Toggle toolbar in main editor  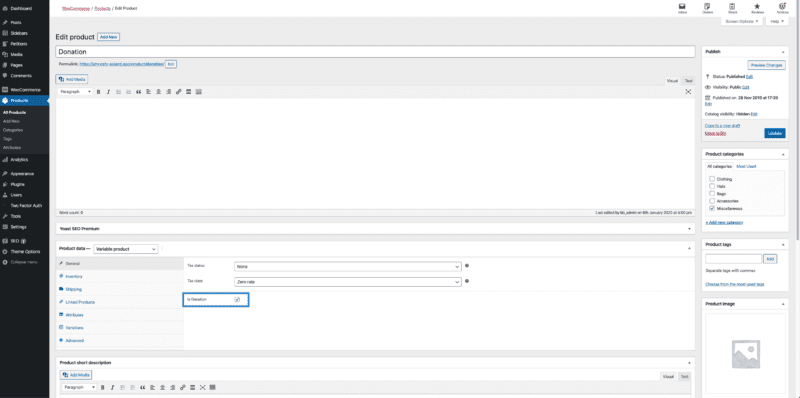(198, 92)
